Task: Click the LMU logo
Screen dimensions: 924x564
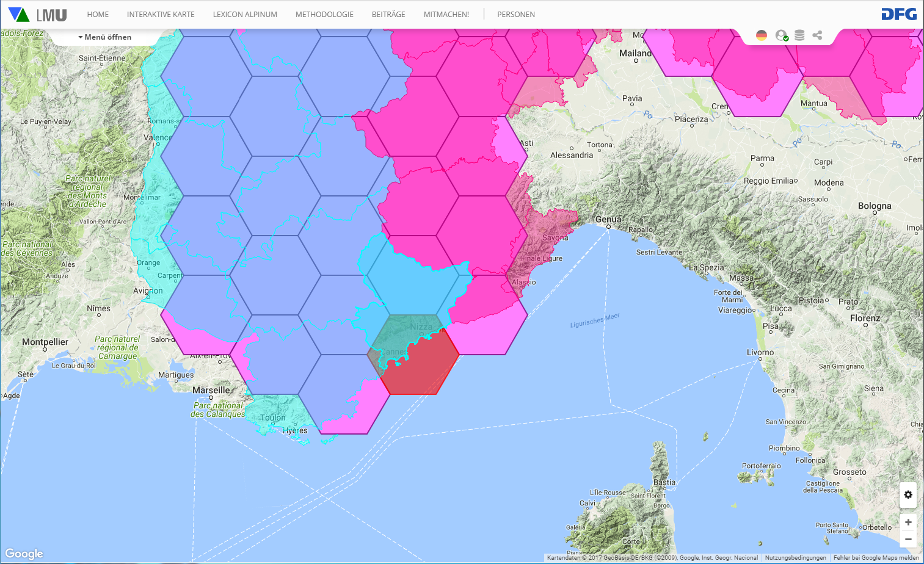Action: point(38,15)
